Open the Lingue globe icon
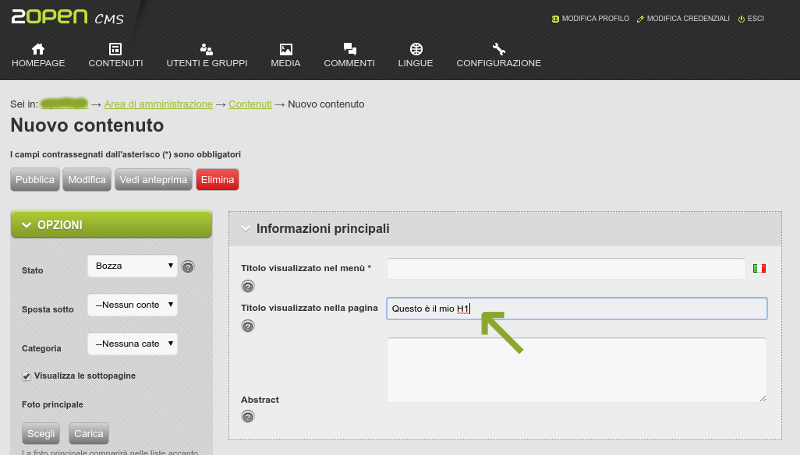This screenshot has height=455, width=800. point(416,49)
